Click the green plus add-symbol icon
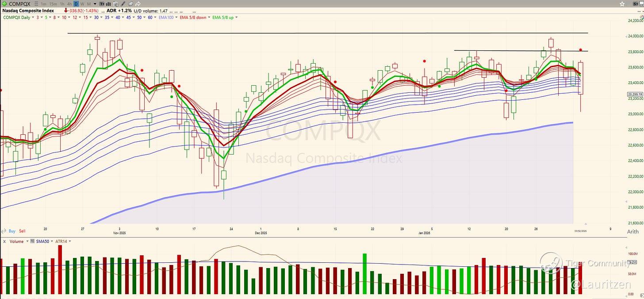Image resolution: width=644 pixels, height=299 pixels. coord(4,4)
